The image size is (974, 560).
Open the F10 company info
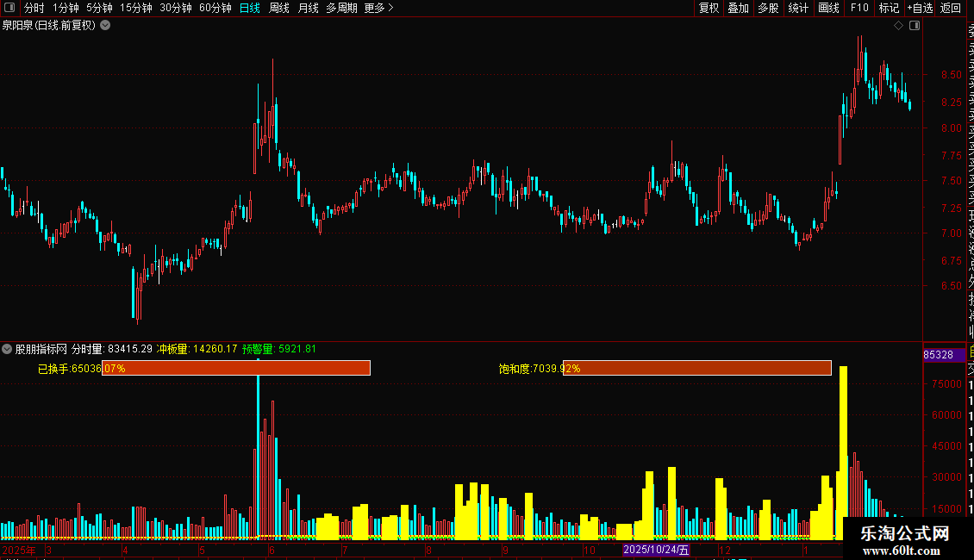pos(859,8)
